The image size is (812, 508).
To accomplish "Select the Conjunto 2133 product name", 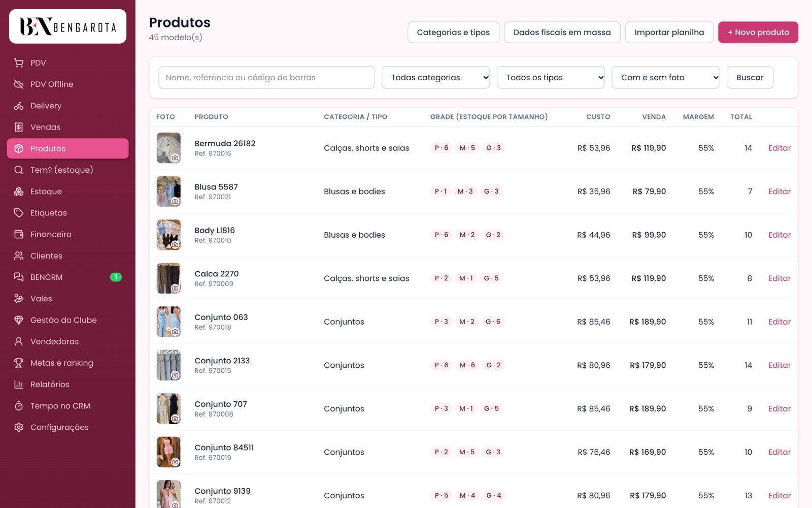I will click(x=222, y=361).
